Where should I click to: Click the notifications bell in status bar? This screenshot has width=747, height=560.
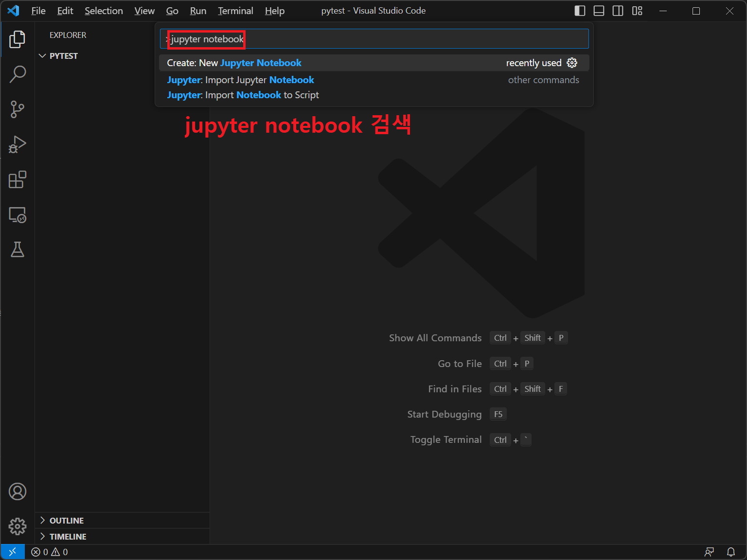pos(730,552)
